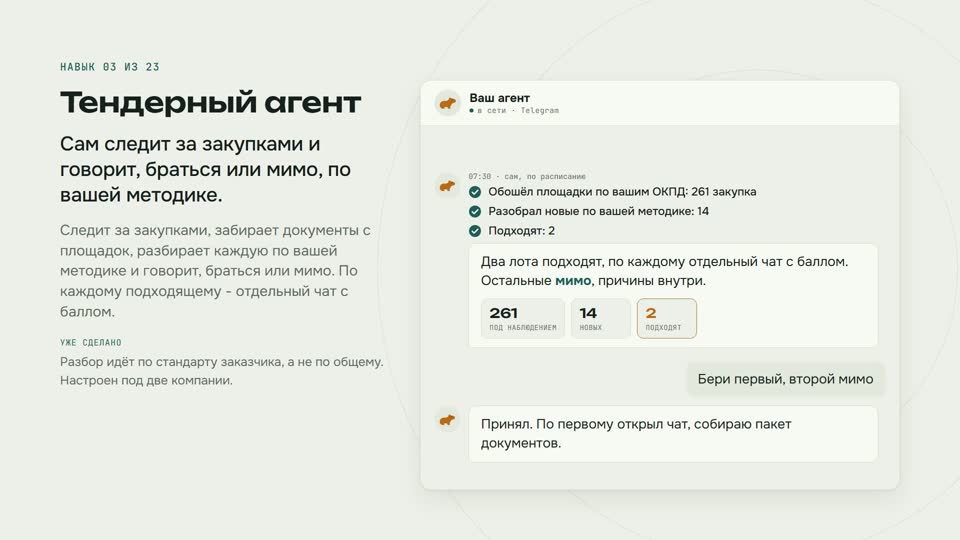Click avatar beside the 'Принял' reply

447,420
